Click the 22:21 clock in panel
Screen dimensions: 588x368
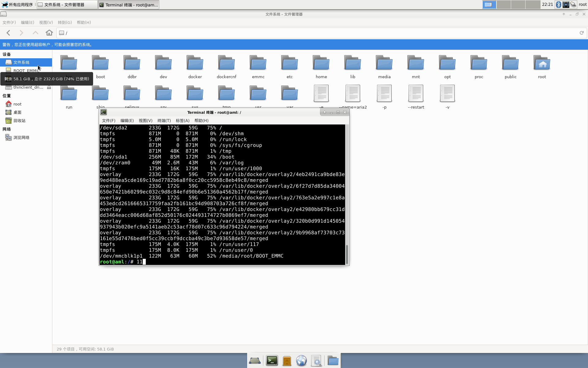click(547, 5)
